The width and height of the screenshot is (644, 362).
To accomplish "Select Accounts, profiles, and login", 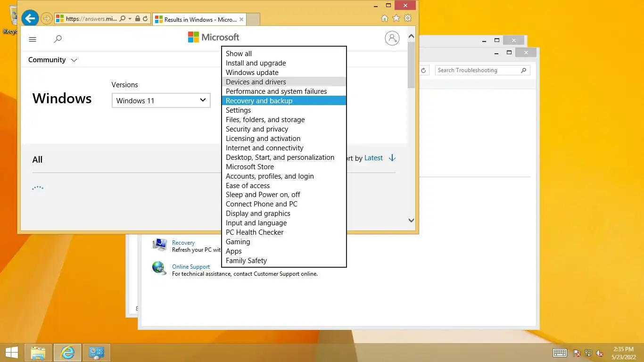I will (x=284, y=176).
